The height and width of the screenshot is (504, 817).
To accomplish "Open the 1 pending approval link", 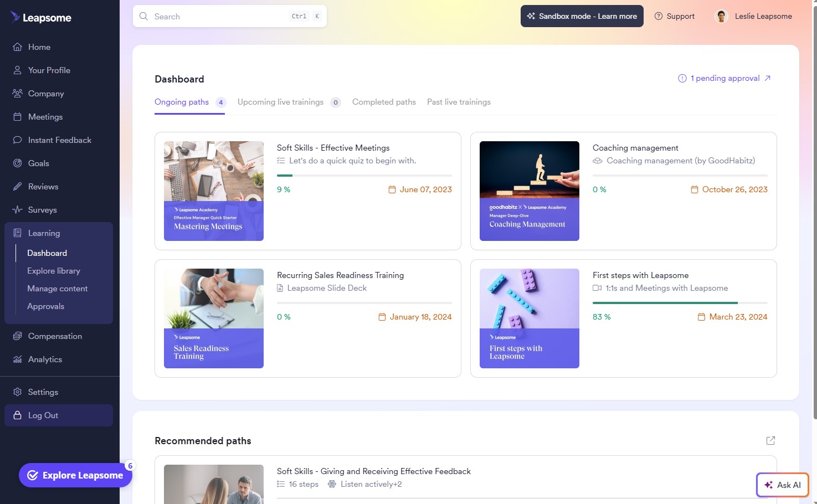I will [724, 78].
